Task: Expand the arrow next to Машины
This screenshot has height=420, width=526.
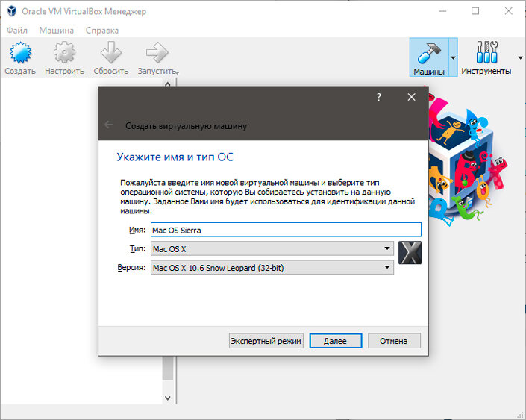Action: point(453,57)
